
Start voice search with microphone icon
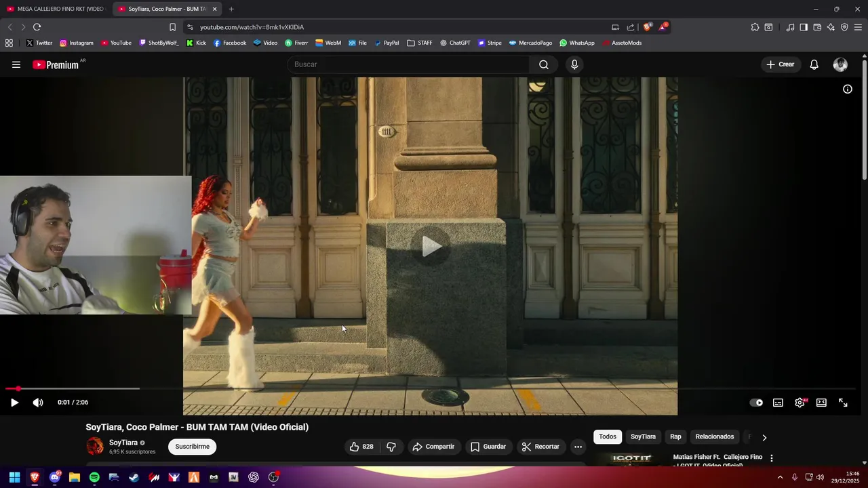pyautogui.click(x=574, y=64)
